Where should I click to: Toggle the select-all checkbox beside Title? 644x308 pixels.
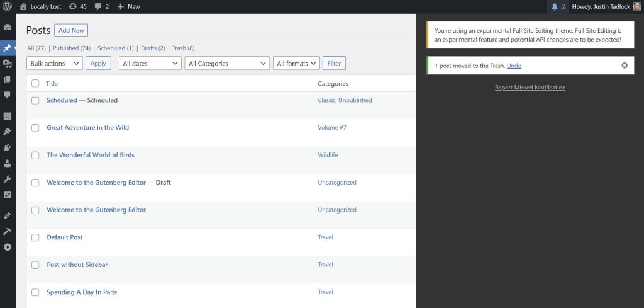[x=35, y=84]
